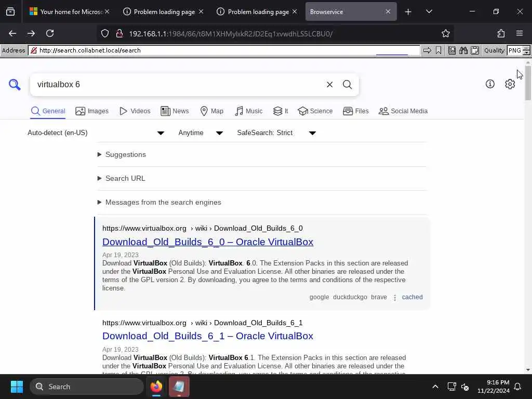Click the binoculars find icon
Viewport: 532px width, 399px height.
463,50
